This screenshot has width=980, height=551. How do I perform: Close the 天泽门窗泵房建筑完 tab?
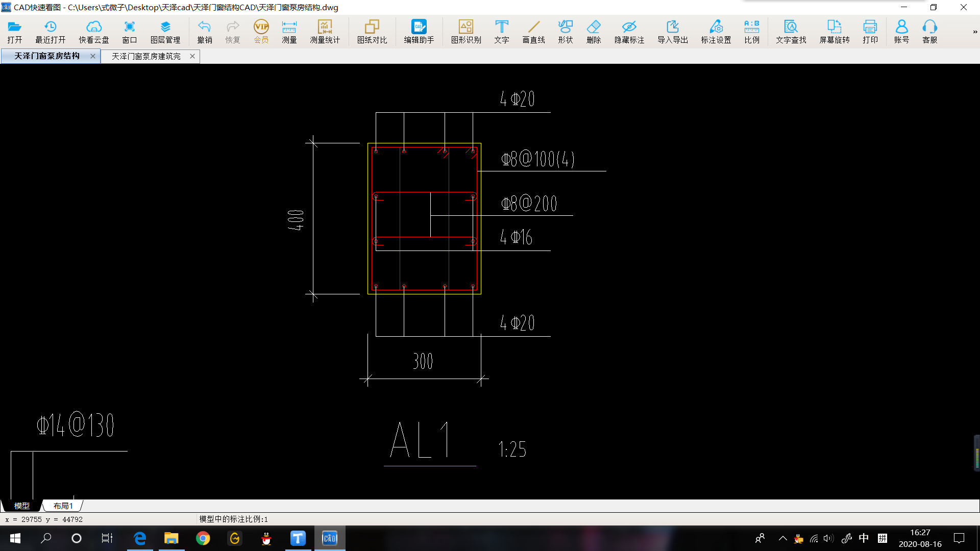(192, 56)
